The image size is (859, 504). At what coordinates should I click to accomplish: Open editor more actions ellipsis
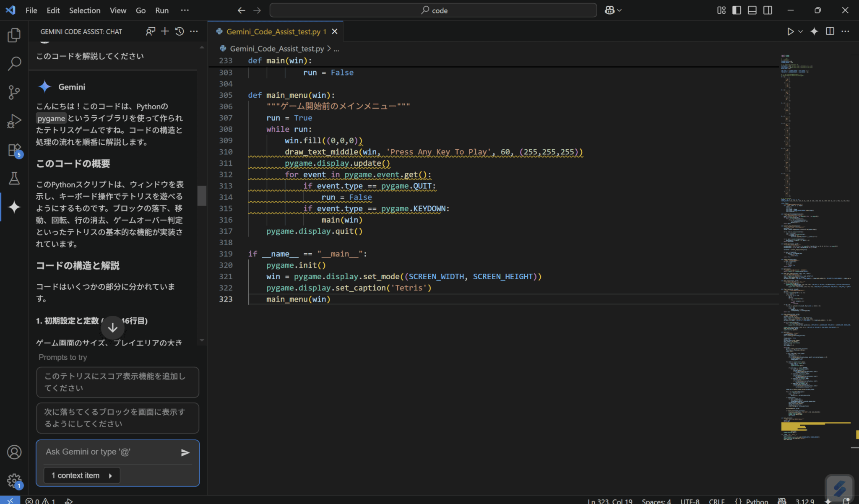[x=845, y=31]
